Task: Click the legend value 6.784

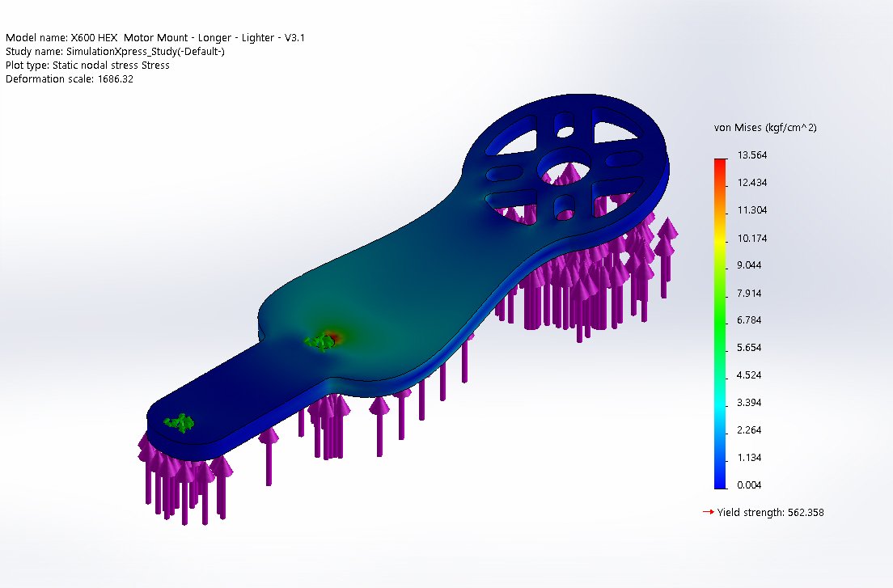Action: (749, 320)
